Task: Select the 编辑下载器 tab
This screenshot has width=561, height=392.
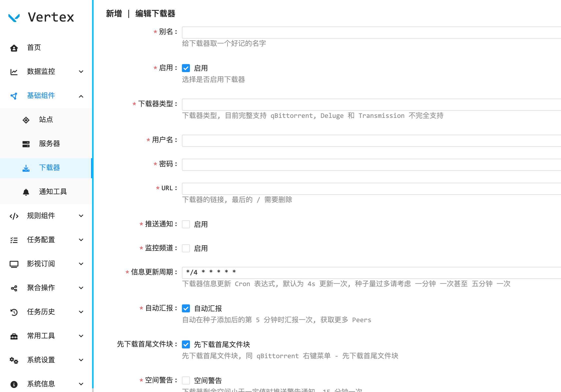Action: (x=155, y=14)
